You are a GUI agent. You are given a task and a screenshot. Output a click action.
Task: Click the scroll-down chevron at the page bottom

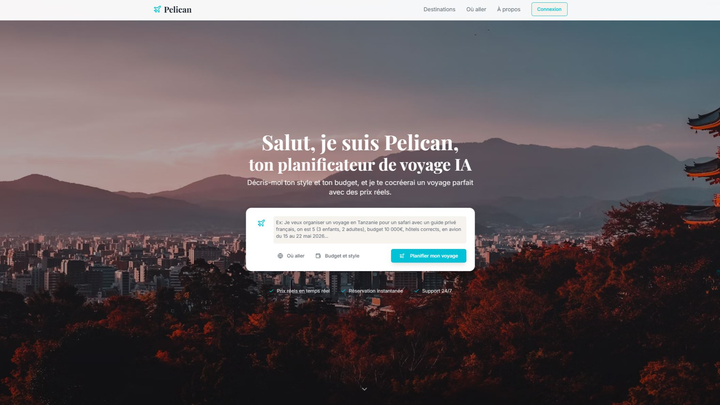pos(364,389)
